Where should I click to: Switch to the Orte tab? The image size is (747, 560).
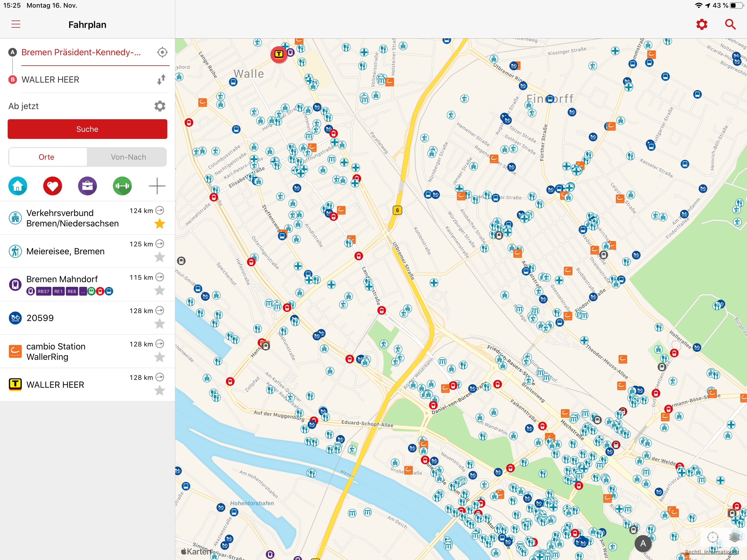[46, 157]
